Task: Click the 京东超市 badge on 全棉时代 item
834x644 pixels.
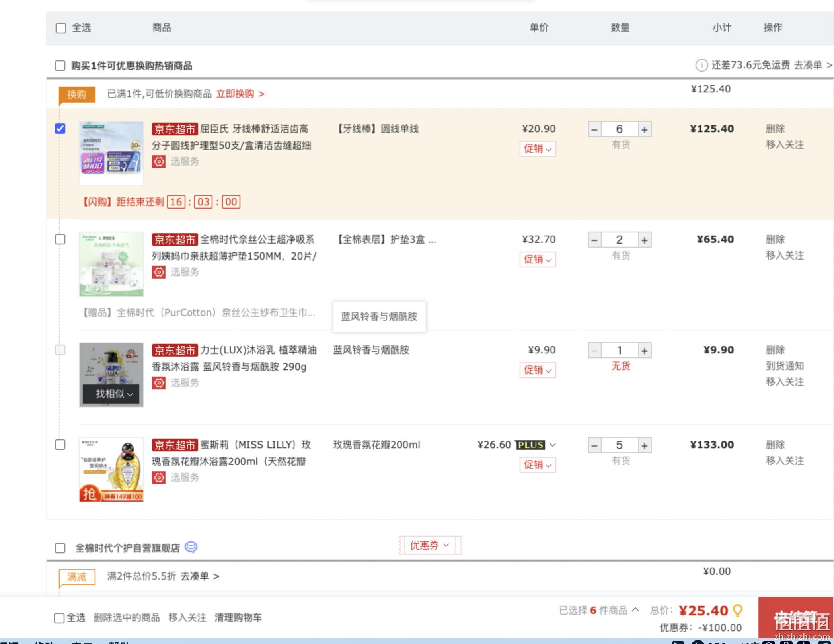Action: tap(175, 240)
